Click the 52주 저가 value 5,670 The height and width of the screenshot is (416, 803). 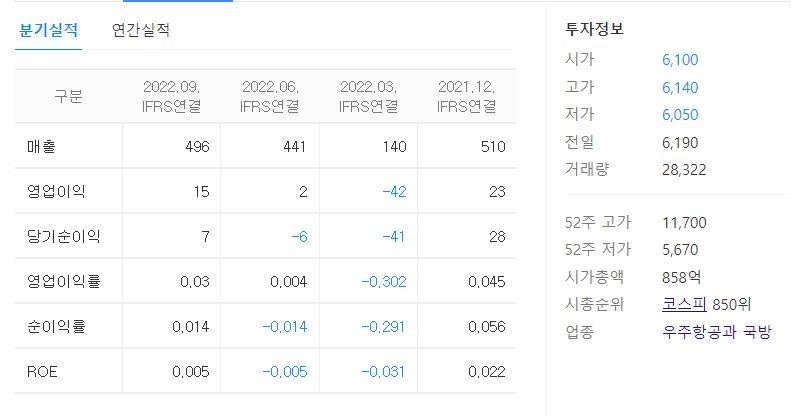click(x=680, y=250)
